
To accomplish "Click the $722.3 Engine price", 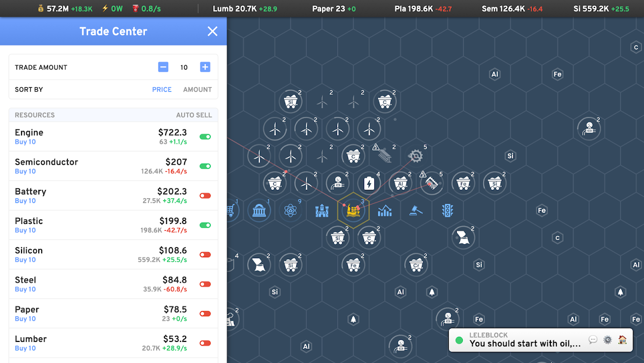I will click(173, 132).
